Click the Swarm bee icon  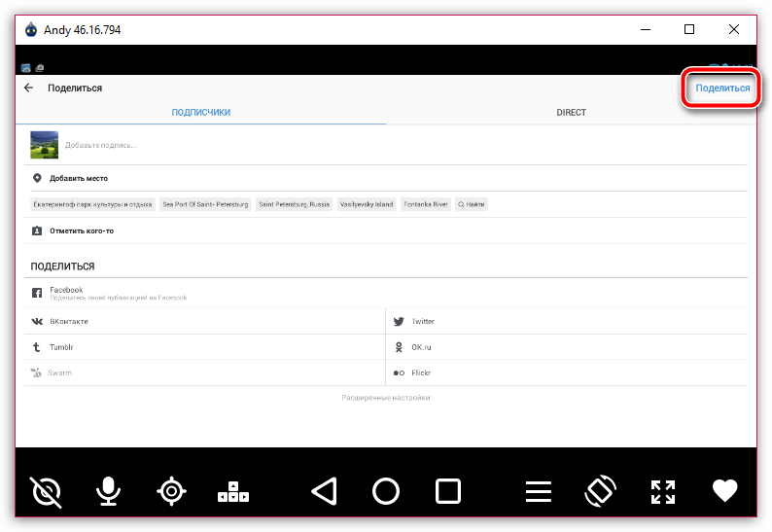pyautogui.click(x=36, y=372)
